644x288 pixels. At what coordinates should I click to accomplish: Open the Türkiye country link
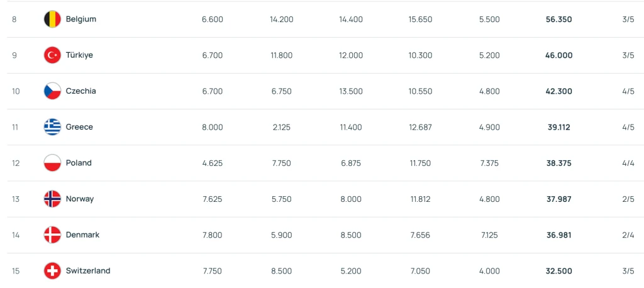point(79,55)
